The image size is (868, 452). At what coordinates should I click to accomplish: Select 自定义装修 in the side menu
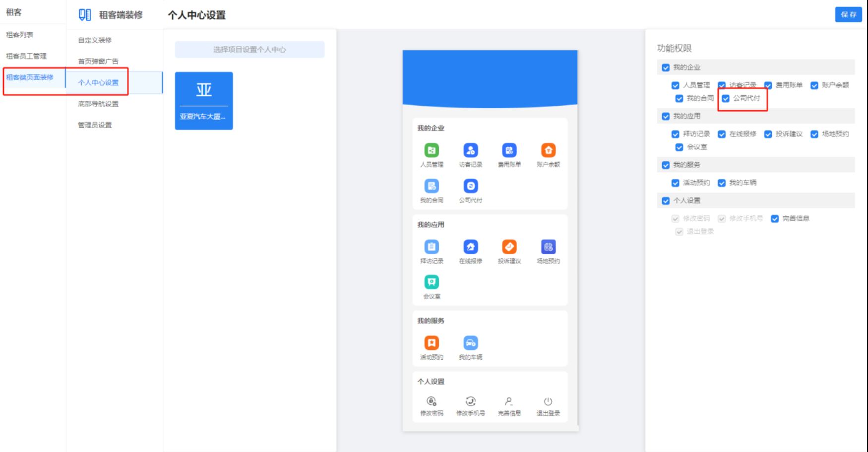95,40
